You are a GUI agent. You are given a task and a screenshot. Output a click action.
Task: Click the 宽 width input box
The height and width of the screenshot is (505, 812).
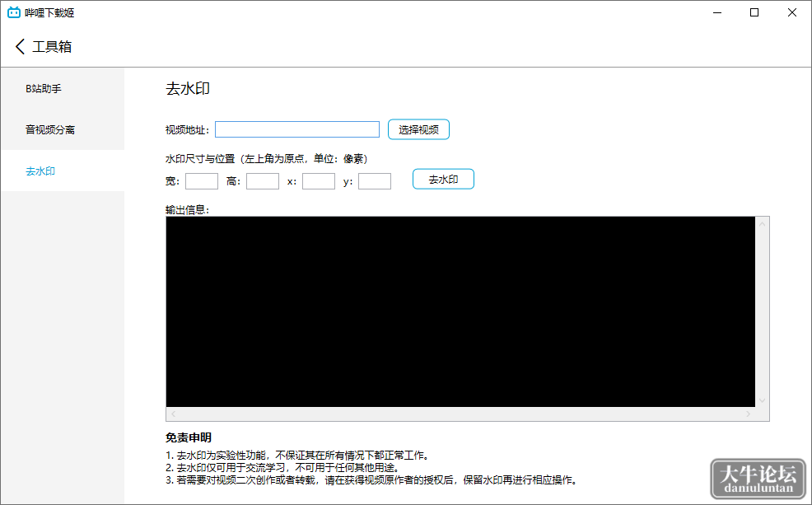pos(202,181)
